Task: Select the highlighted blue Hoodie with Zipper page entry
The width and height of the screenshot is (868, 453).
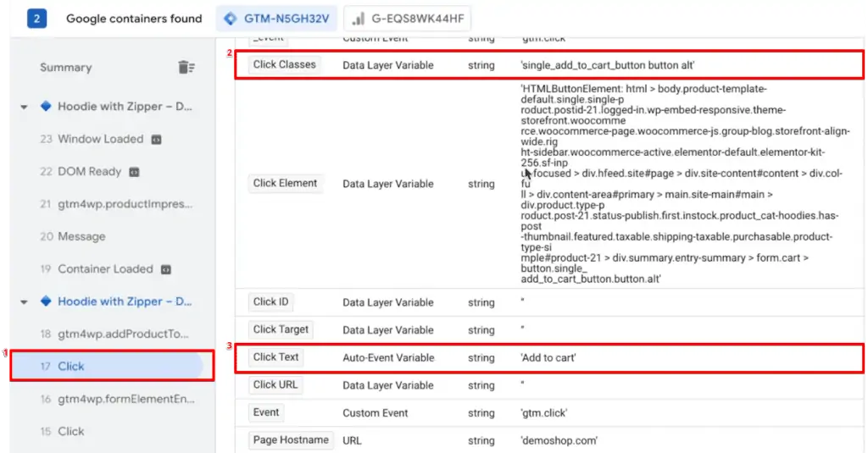Action: [x=125, y=301]
